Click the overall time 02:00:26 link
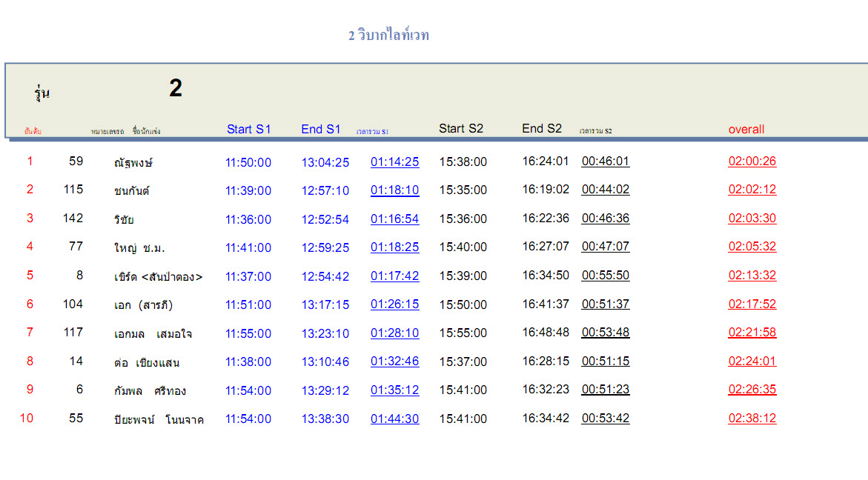 coord(752,161)
